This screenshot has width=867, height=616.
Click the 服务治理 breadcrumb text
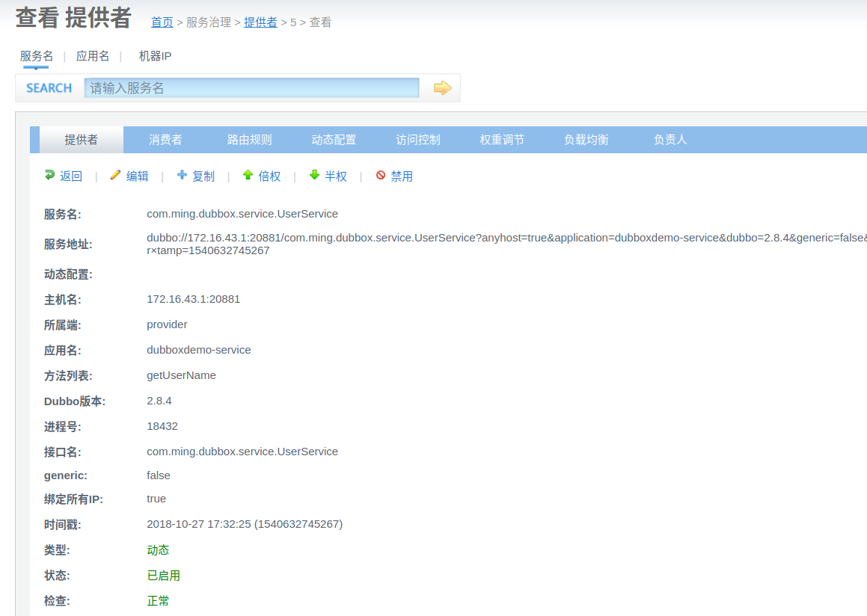coord(209,22)
